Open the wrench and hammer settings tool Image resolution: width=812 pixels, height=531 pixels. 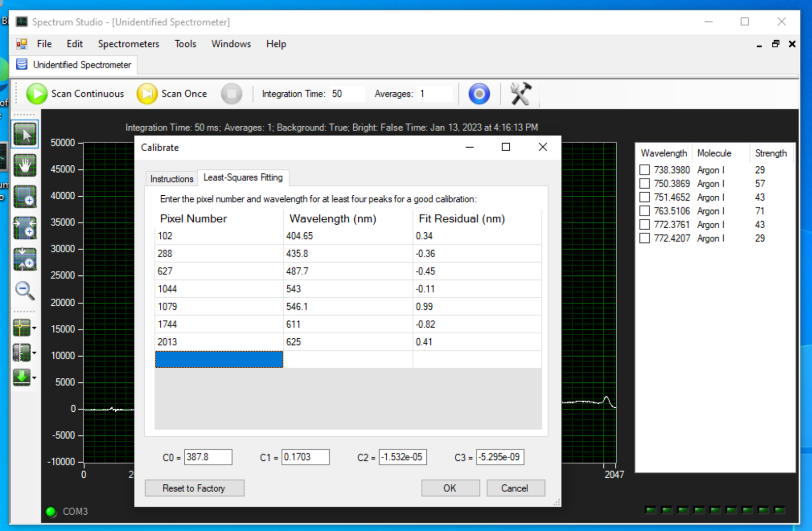pyautogui.click(x=520, y=94)
